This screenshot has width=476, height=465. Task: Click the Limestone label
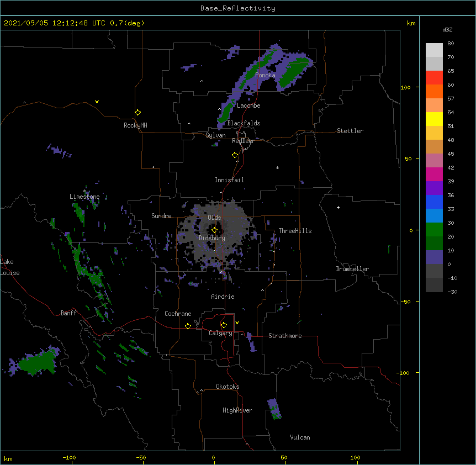84,197
